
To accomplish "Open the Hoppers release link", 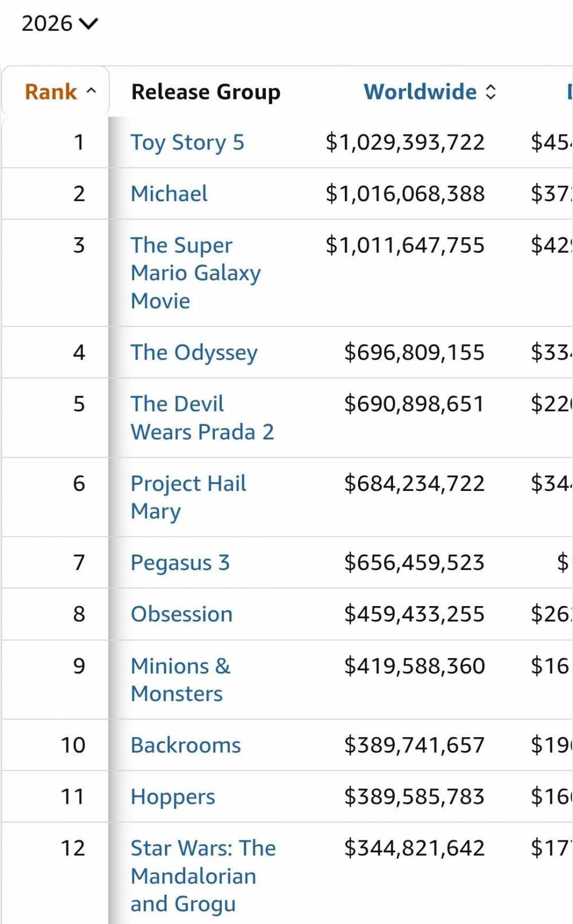I will pyautogui.click(x=172, y=796).
